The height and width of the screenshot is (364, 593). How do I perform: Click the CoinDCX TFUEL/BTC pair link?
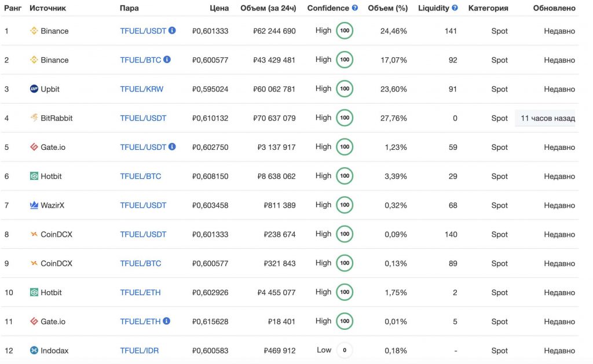141,263
